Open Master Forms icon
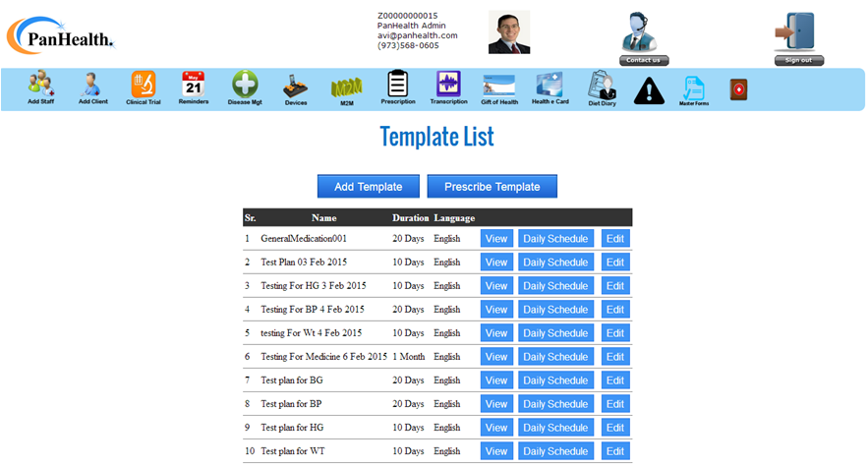This screenshot has height=467, width=868. (x=694, y=89)
